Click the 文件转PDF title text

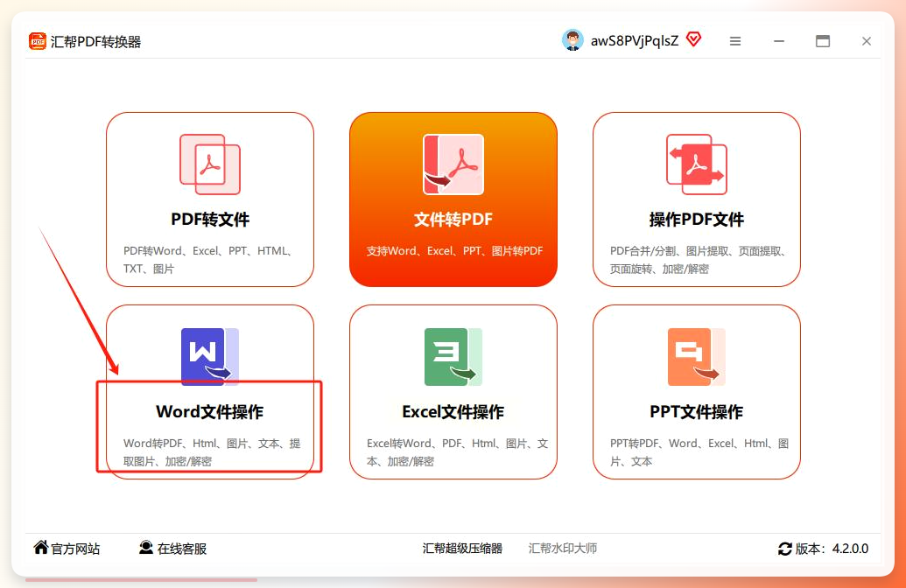[453, 220]
